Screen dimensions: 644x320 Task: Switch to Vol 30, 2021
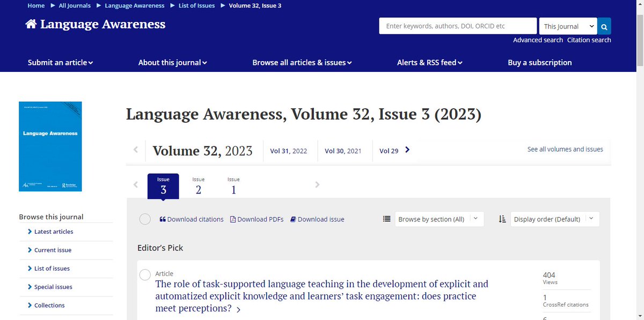(343, 151)
